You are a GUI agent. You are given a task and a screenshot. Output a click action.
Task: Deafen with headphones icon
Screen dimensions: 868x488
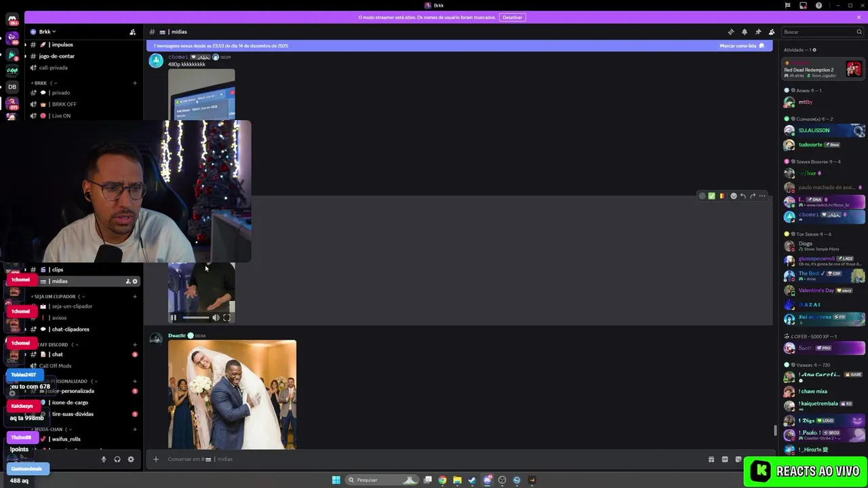pyautogui.click(x=117, y=459)
